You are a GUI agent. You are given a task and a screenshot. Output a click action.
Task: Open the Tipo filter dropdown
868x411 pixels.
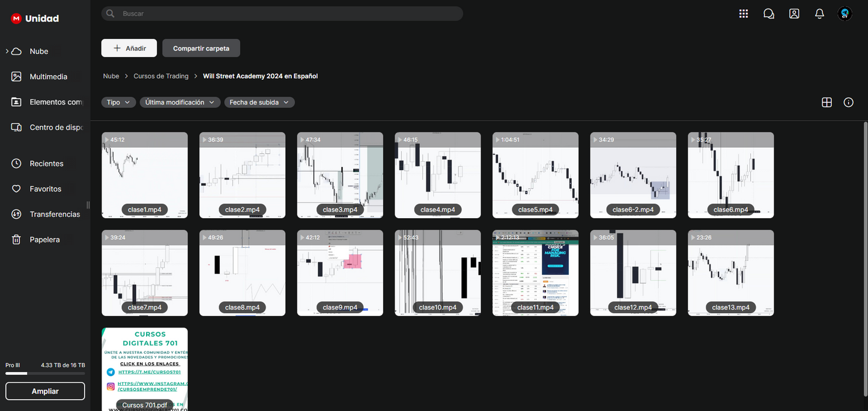118,102
